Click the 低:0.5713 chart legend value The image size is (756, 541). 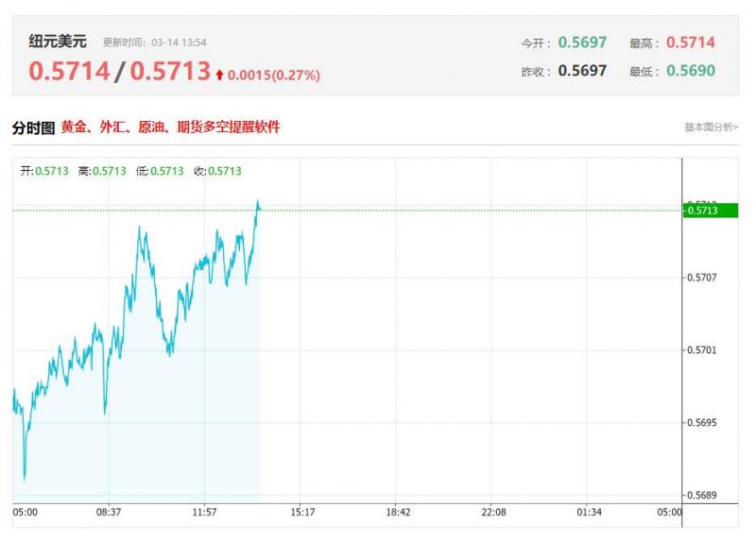160,171
